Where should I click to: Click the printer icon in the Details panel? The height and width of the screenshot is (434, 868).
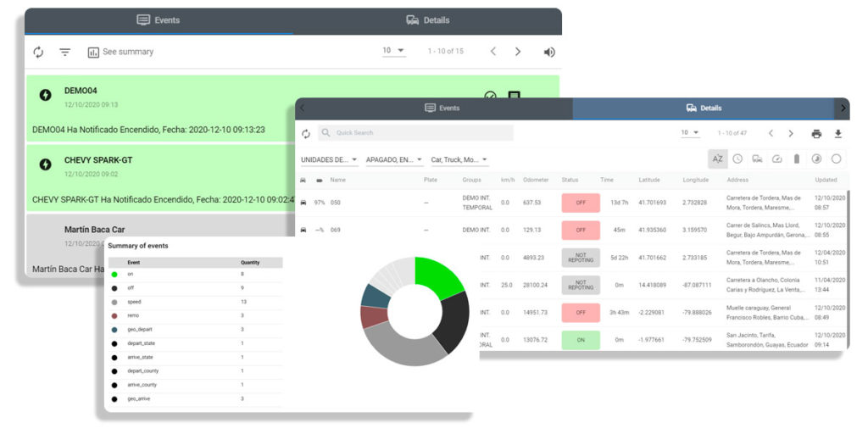click(816, 134)
